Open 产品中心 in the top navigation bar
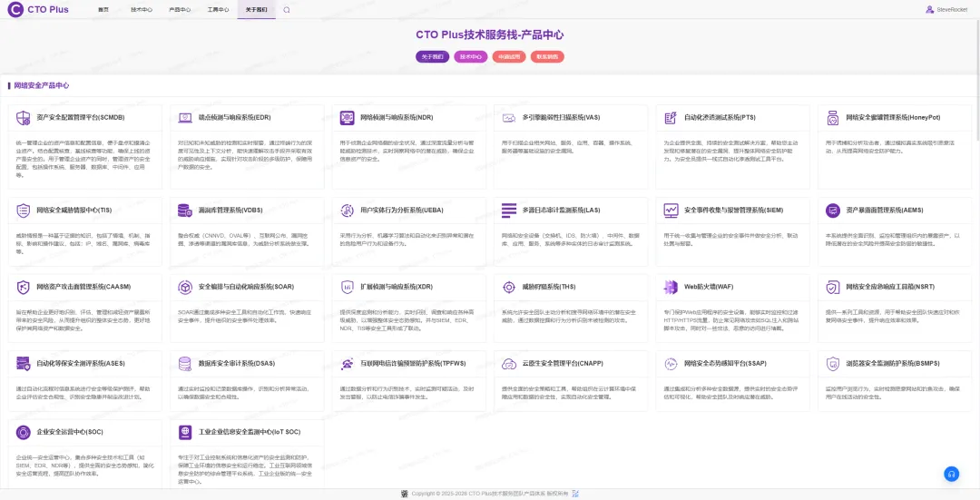The image size is (980, 500). click(x=180, y=10)
